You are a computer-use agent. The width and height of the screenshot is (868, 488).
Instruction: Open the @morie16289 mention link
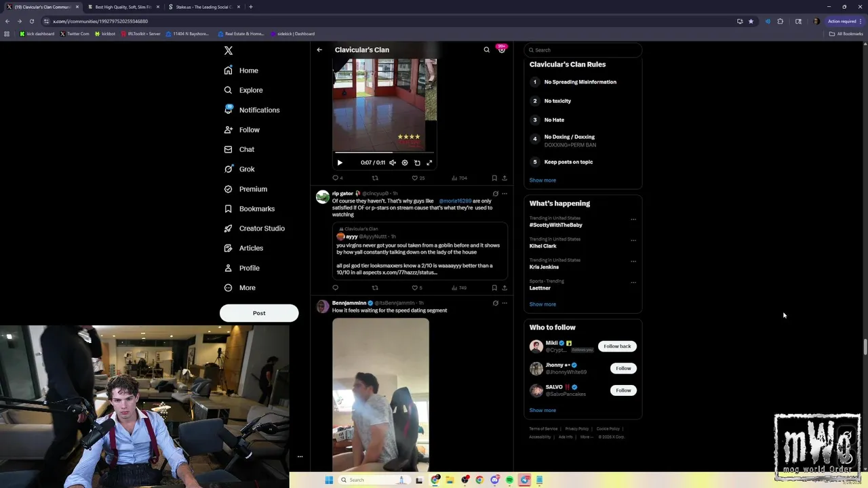[455, 201]
